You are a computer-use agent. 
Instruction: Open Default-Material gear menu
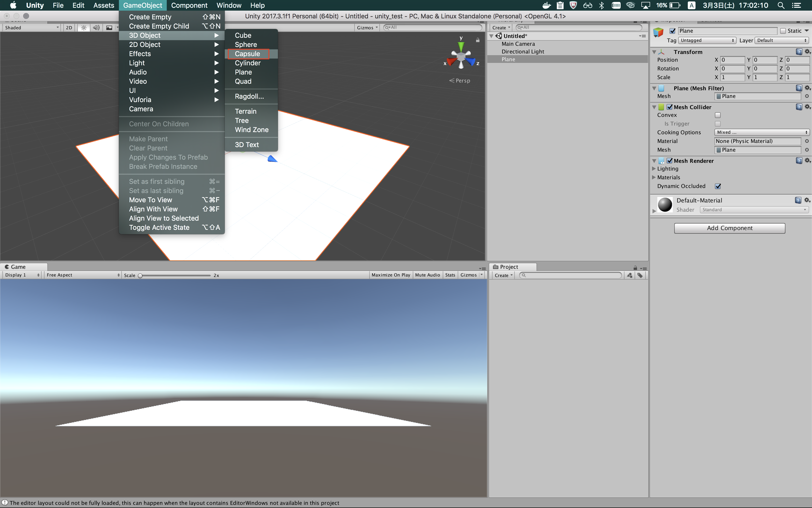click(807, 200)
